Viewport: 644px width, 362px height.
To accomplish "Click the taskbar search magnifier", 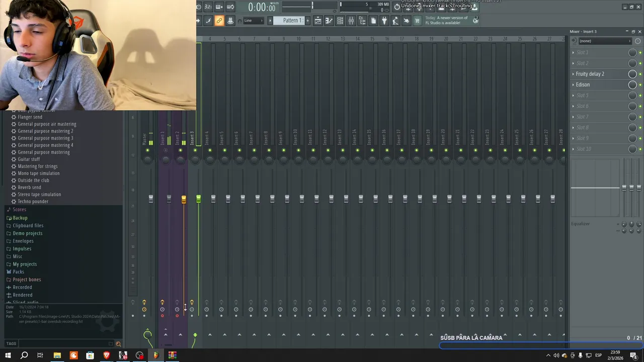I will click(x=24, y=355).
